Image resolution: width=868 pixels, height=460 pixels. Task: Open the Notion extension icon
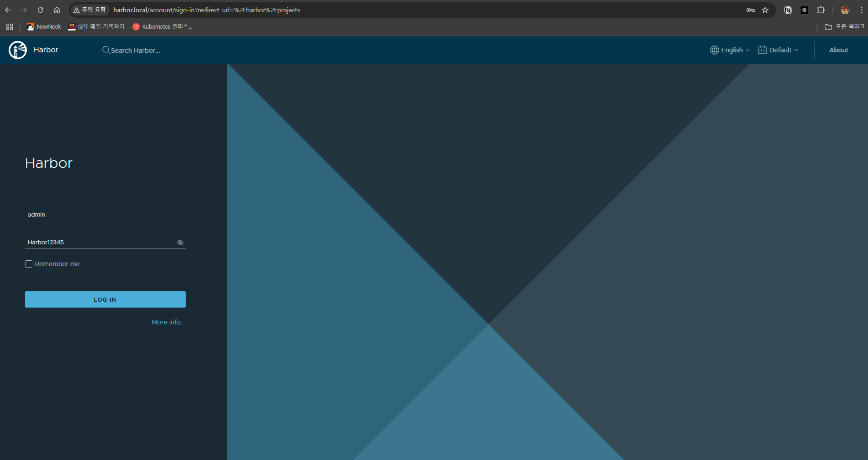[x=788, y=10]
